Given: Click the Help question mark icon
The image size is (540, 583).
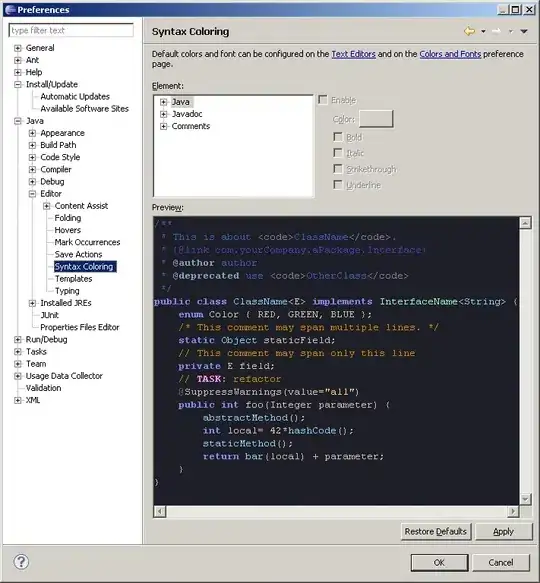Looking at the screenshot, I should [21, 561].
